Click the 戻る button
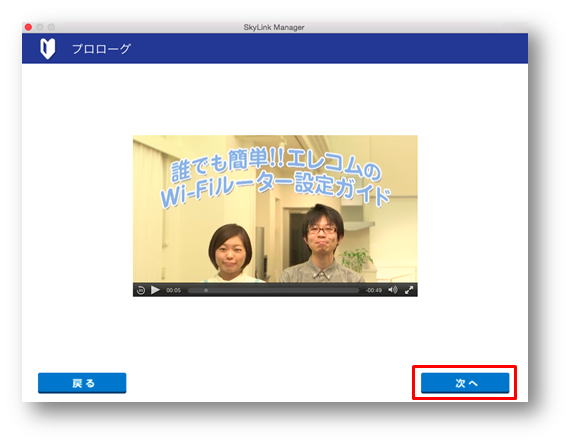570x444 pixels. [x=82, y=383]
